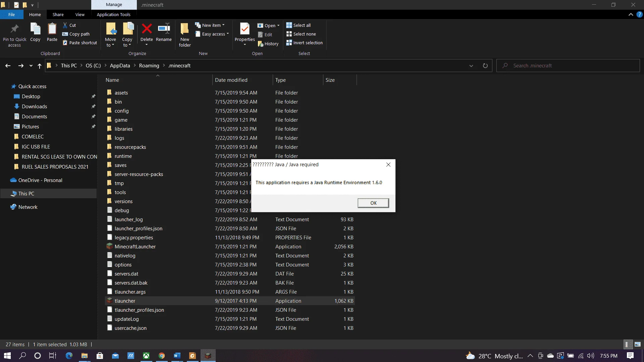This screenshot has height=362, width=644.
Task: Go back to previous folder
Action: click(x=8, y=66)
